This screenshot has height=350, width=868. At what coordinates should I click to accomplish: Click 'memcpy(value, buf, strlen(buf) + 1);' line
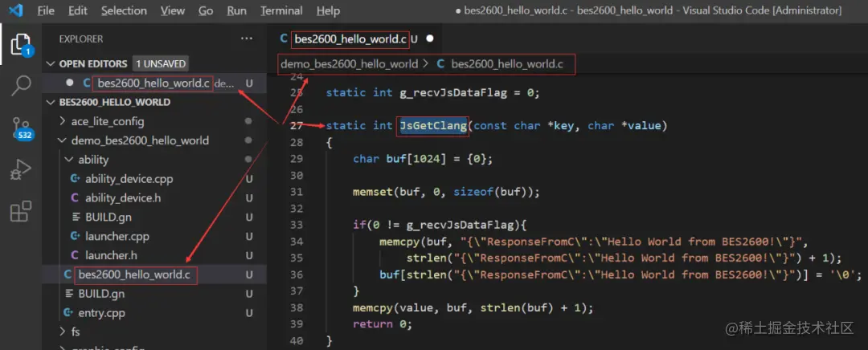click(x=473, y=307)
